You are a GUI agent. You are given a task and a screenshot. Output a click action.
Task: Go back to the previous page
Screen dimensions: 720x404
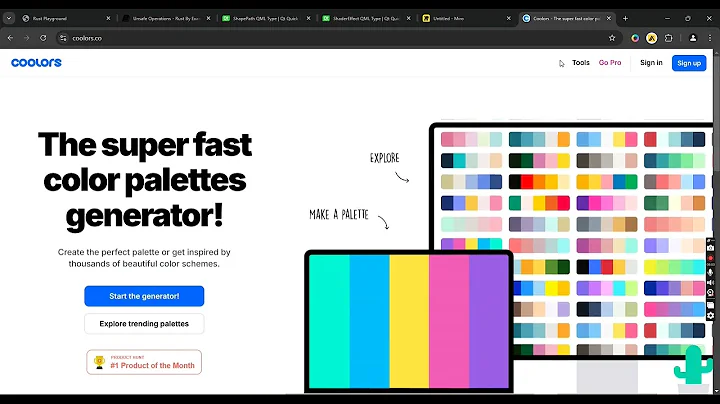[x=10, y=38]
